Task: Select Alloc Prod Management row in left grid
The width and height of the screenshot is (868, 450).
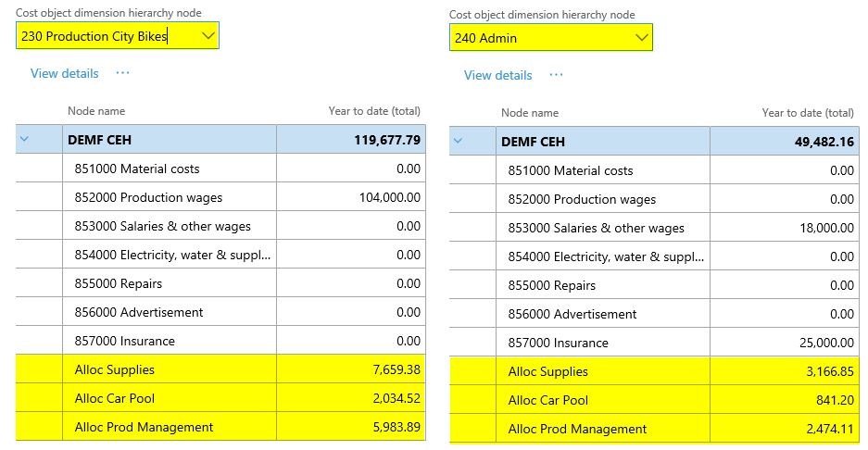Action: tap(144, 427)
